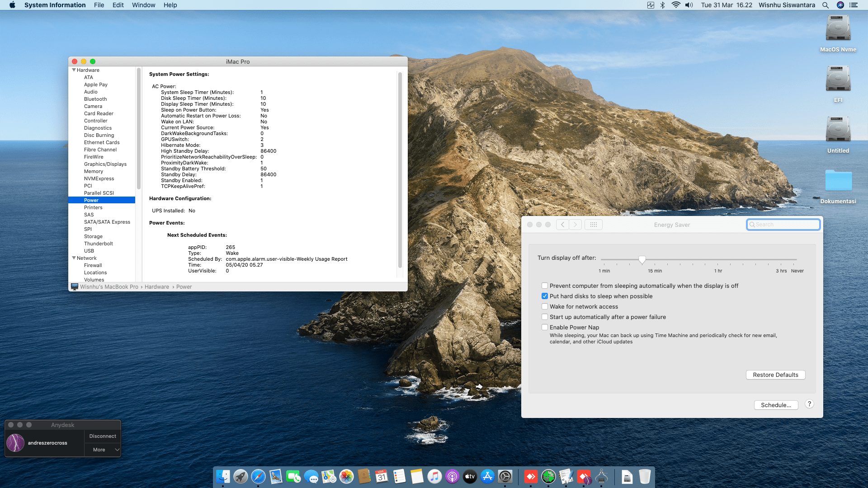Click sidebar scrollbar in System Information
Image resolution: width=868 pixels, height=488 pixels.
click(x=138, y=129)
